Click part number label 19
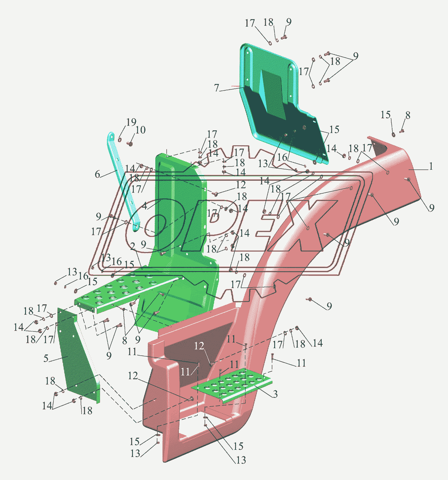This screenshot has width=448, height=480. click(131, 122)
